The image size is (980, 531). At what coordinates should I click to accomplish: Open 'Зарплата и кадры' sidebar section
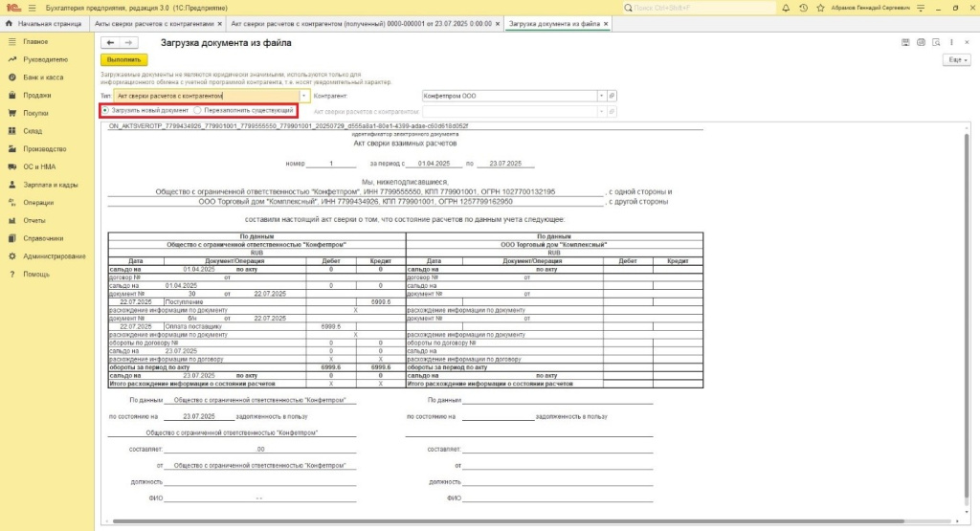click(51, 185)
